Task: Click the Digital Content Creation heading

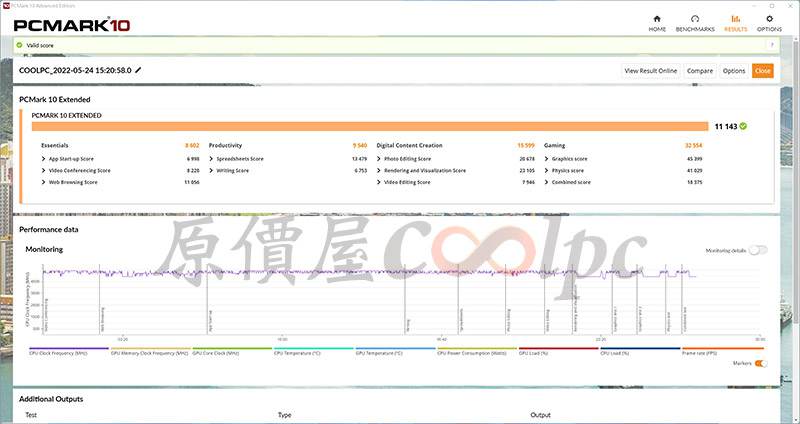Action: [409, 145]
